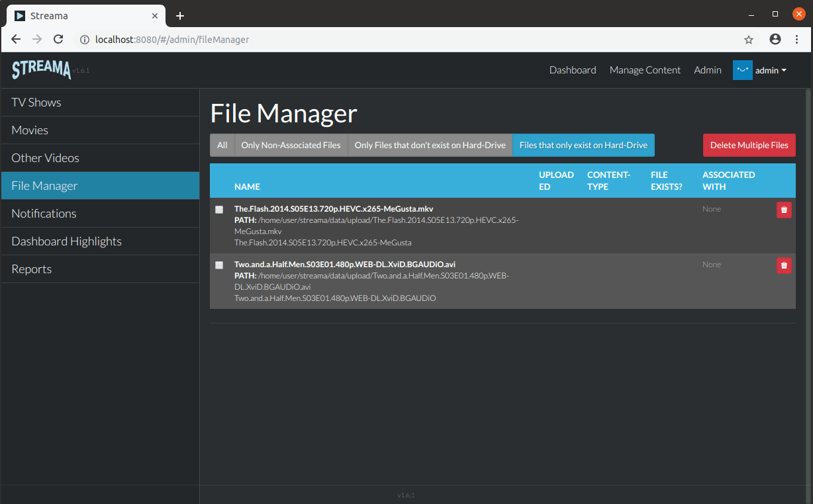Viewport: 813px width, 504px height.
Task: Click the admin avatar icon
Action: tap(742, 69)
